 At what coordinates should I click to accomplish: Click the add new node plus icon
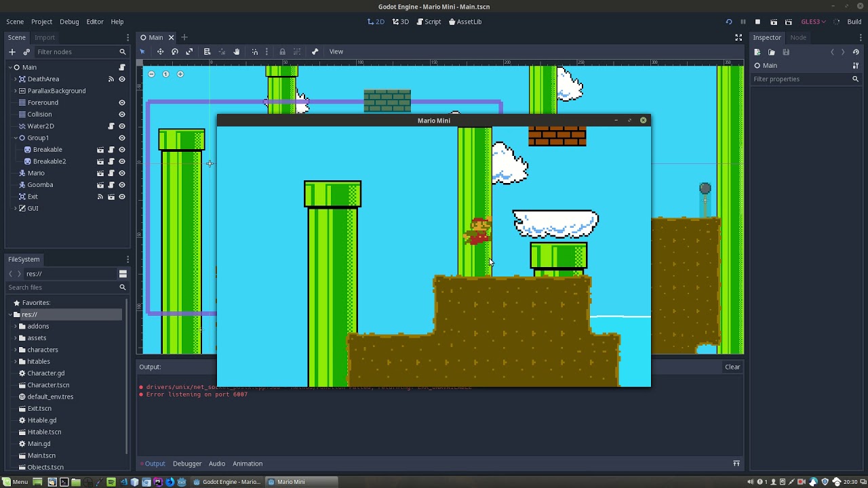[12, 52]
